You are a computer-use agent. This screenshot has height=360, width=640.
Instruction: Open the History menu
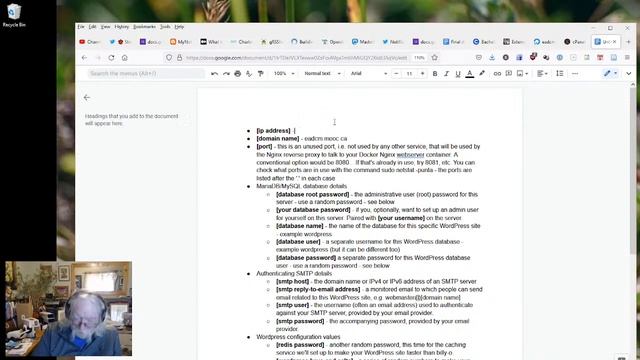[x=122, y=27]
